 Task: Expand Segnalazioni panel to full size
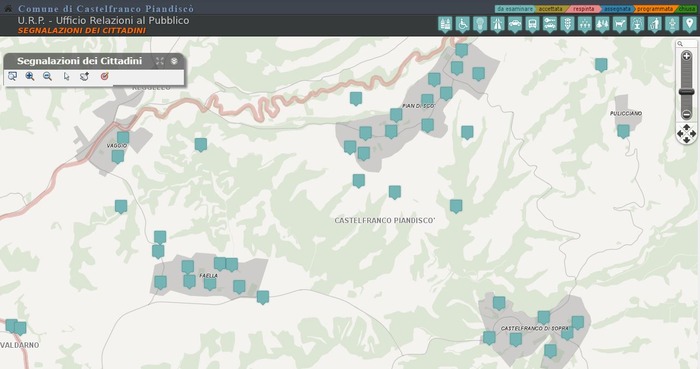pyautogui.click(x=160, y=61)
